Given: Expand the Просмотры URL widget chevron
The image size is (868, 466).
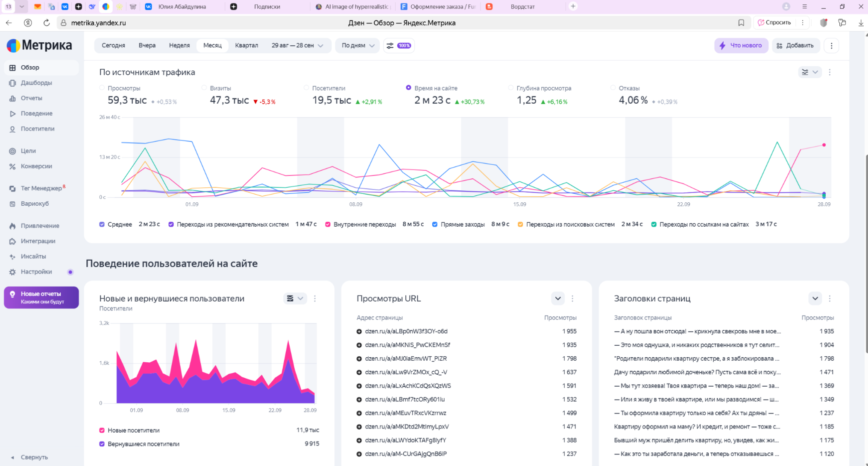Looking at the screenshot, I should [x=557, y=298].
